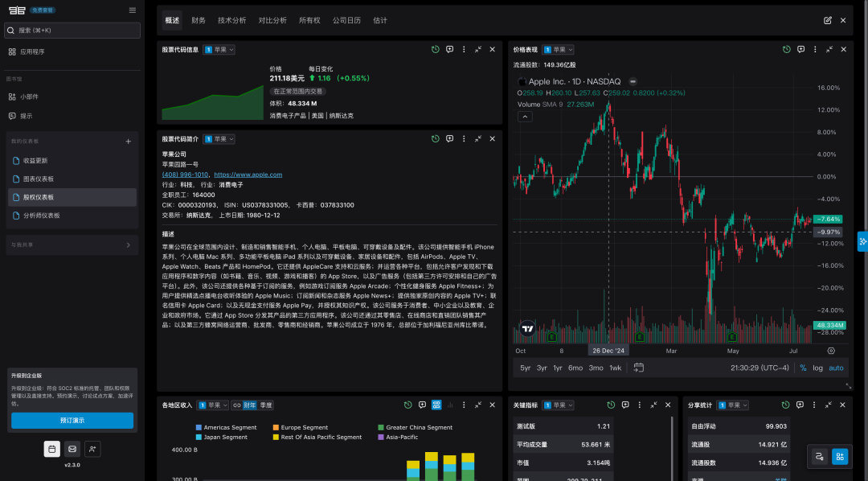The image size is (868, 481).
Task: Expand the 与我共享 section
Action: 72,245
